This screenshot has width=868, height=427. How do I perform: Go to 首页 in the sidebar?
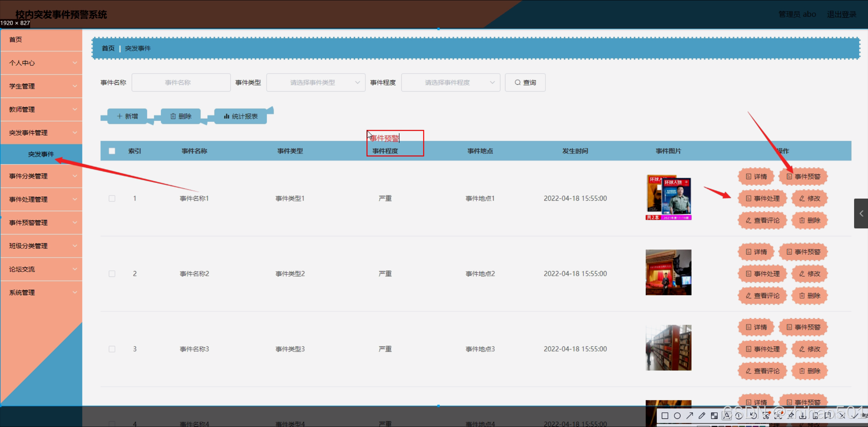[x=41, y=40]
